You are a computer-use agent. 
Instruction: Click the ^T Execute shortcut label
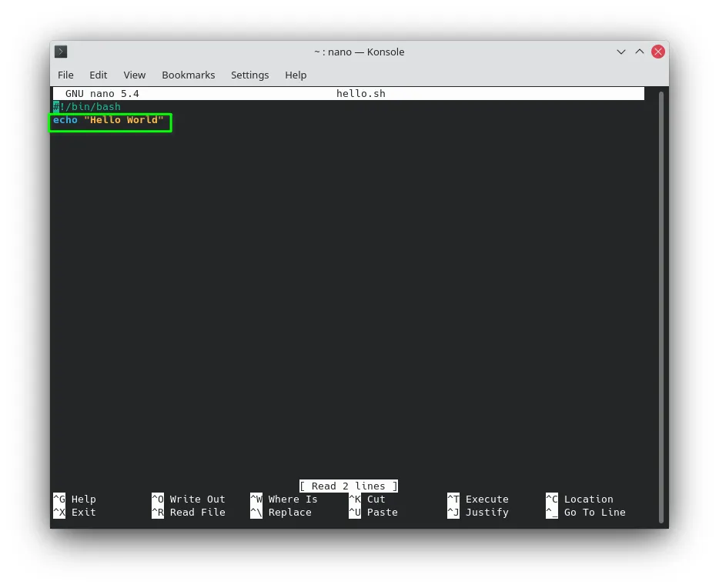pos(478,499)
